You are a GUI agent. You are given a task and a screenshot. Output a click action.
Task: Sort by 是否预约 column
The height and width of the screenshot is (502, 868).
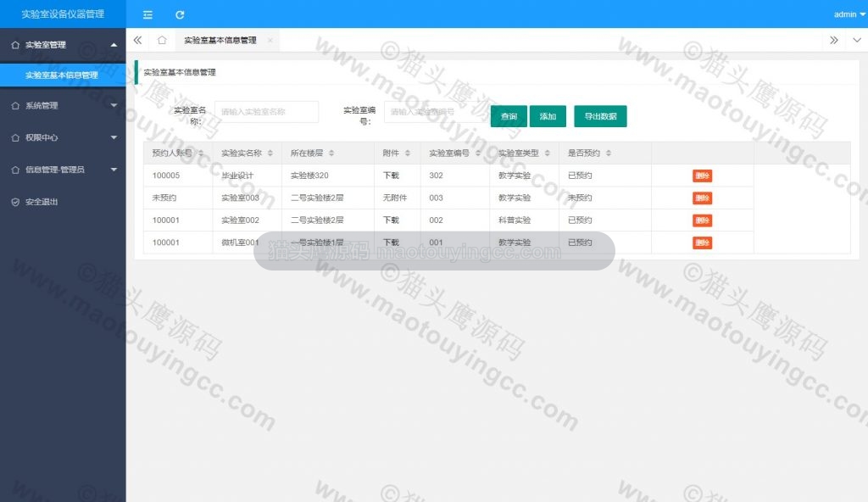click(x=609, y=153)
